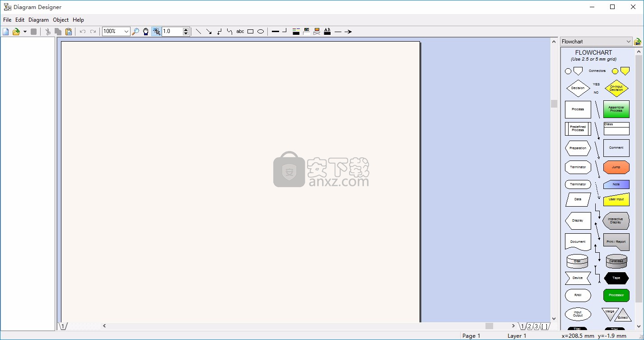The width and height of the screenshot is (644, 340).
Task: Toggle the snap to grid tool
Action: coord(156,32)
